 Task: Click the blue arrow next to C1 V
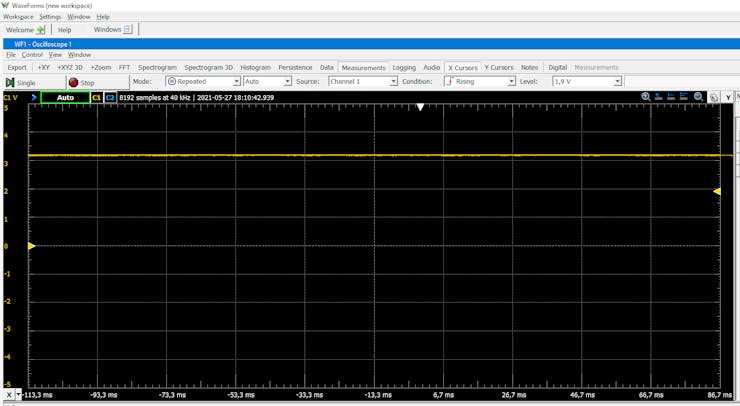click(x=34, y=97)
